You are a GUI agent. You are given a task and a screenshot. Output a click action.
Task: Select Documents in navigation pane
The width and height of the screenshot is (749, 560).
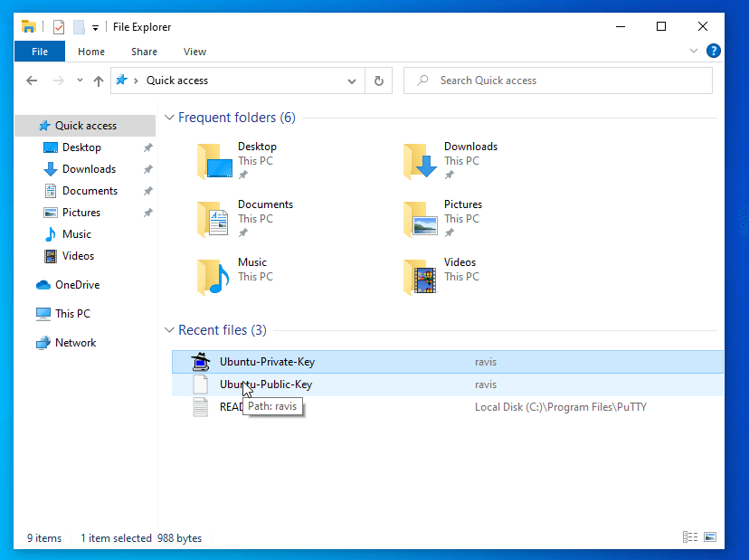[90, 191]
